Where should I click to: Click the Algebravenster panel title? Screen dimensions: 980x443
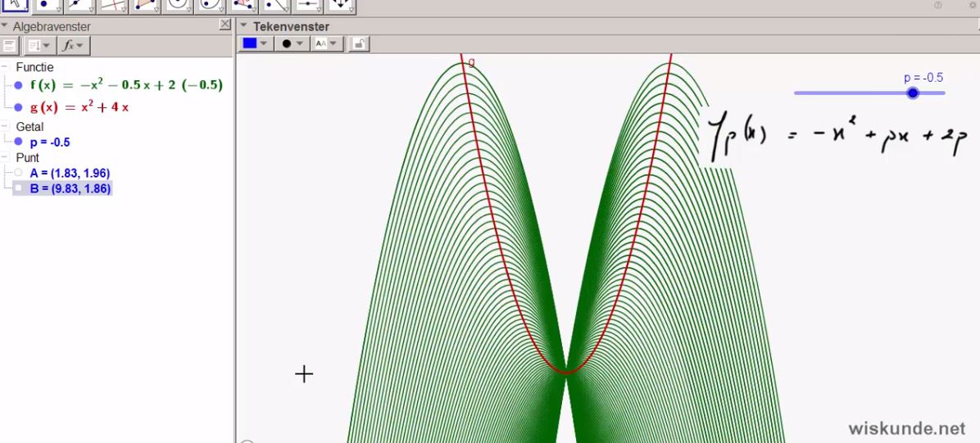[x=52, y=27]
